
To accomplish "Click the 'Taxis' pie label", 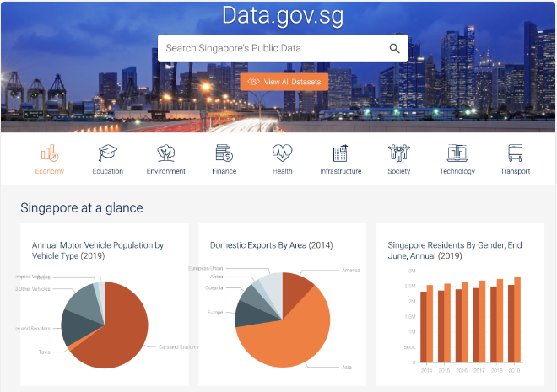I will 45,352.
